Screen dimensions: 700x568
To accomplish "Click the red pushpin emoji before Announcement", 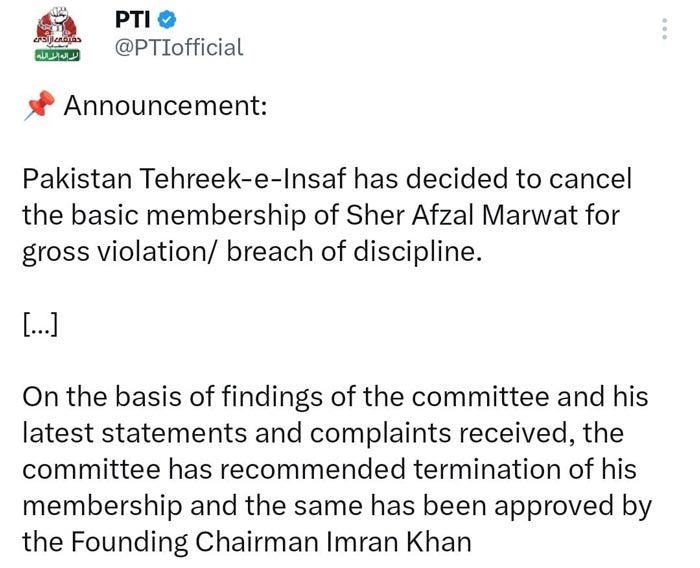I will (37, 105).
